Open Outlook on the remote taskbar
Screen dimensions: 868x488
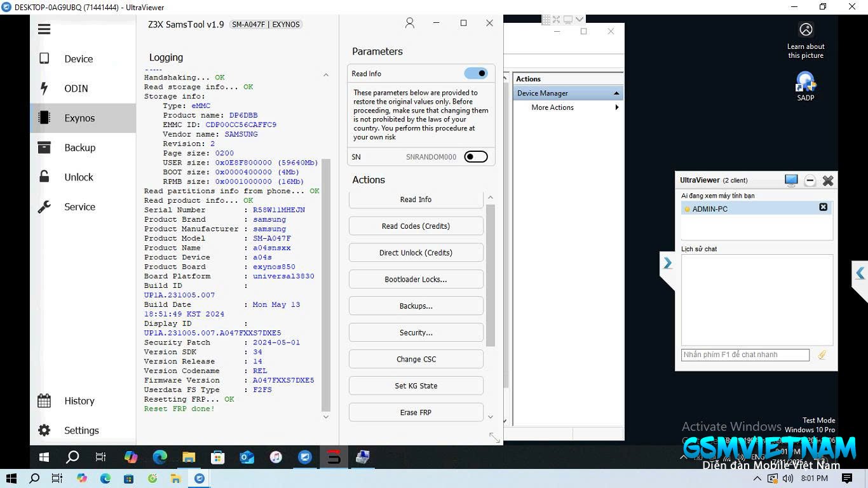pyautogui.click(x=247, y=457)
